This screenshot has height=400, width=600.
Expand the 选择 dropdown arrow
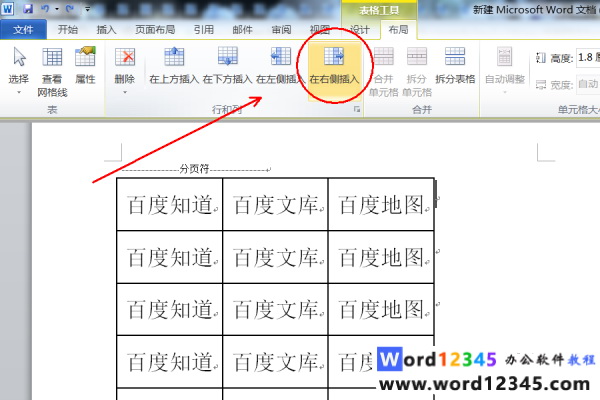pos(19,92)
